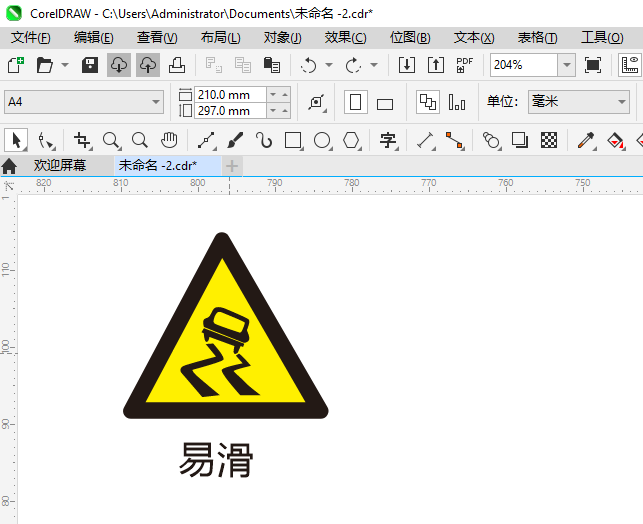
Task: Open the 编辑(E) menu
Action: coord(93,38)
